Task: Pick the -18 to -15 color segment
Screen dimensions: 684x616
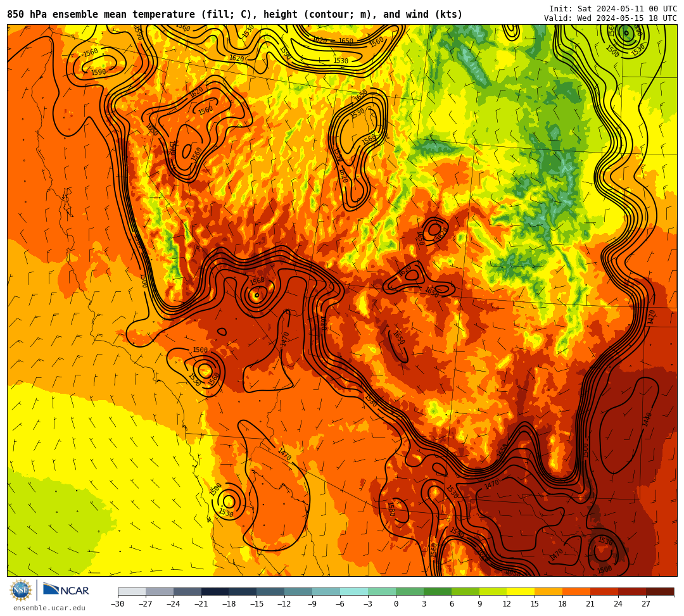Action: click(x=243, y=591)
